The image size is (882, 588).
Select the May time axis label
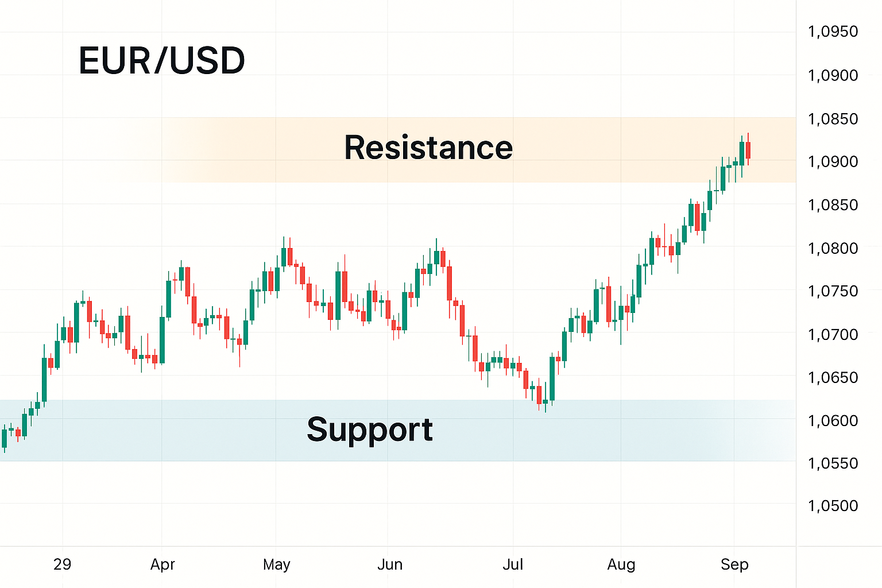pyautogui.click(x=276, y=564)
